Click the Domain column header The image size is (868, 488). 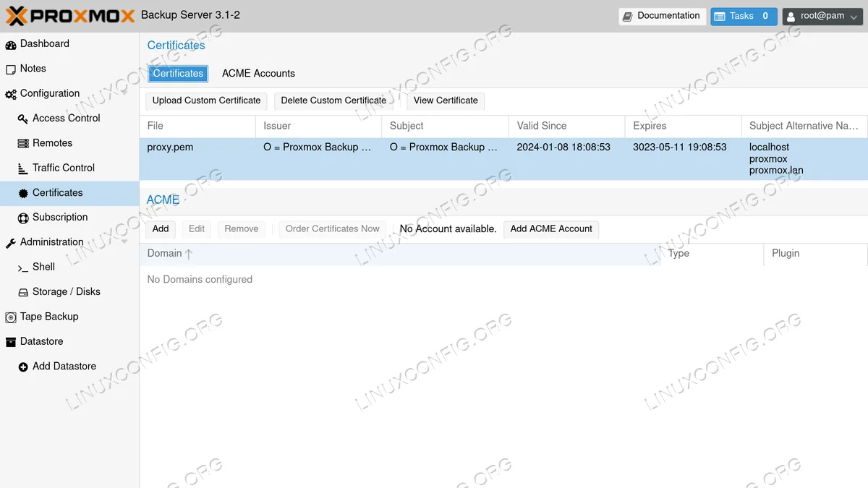(400, 254)
